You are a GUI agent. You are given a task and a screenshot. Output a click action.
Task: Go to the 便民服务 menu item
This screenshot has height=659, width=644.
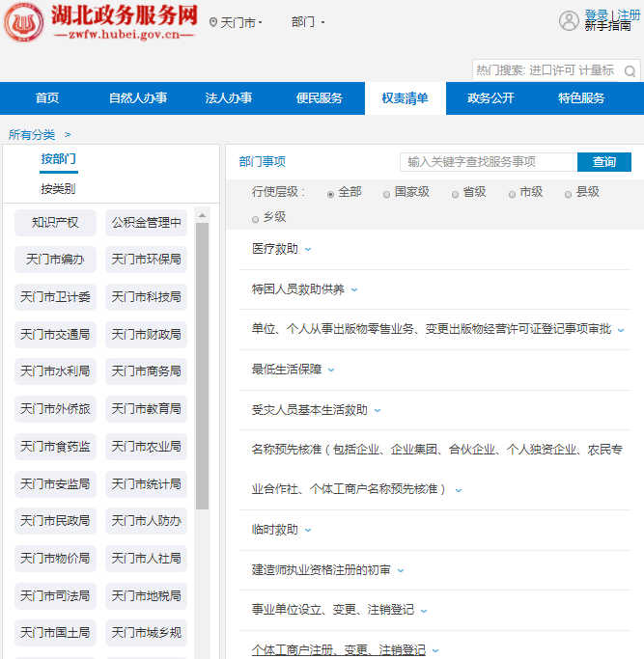tap(319, 98)
